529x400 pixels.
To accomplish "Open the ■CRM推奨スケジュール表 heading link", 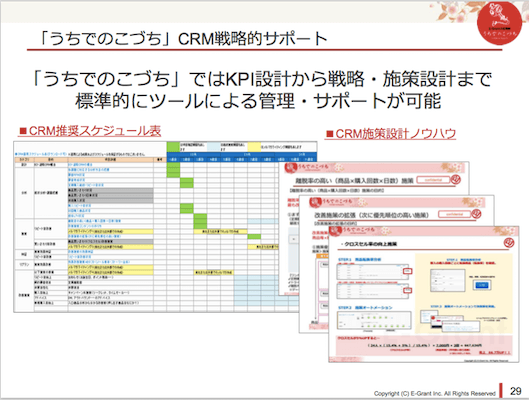I will pos(90,131).
